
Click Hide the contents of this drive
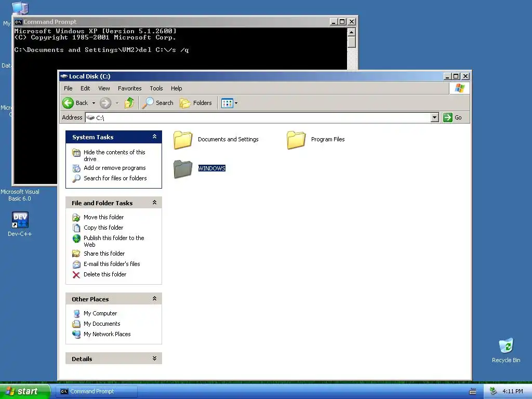click(114, 155)
